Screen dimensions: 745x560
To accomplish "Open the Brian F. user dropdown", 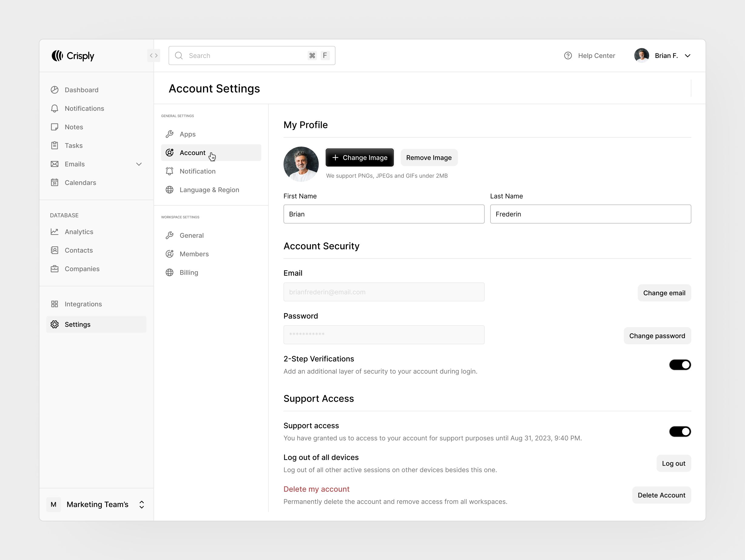I will click(x=687, y=56).
